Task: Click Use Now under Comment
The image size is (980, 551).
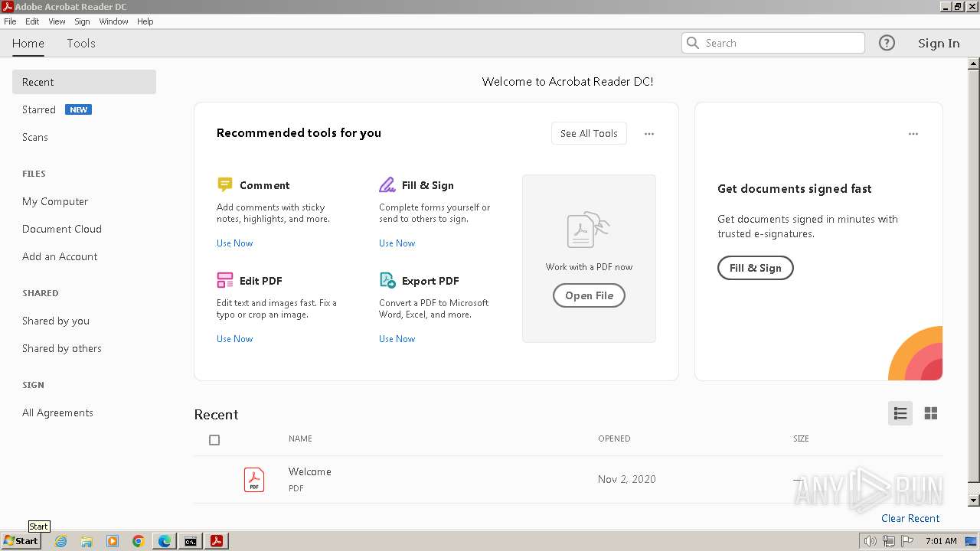Action: click(x=234, y=243)
